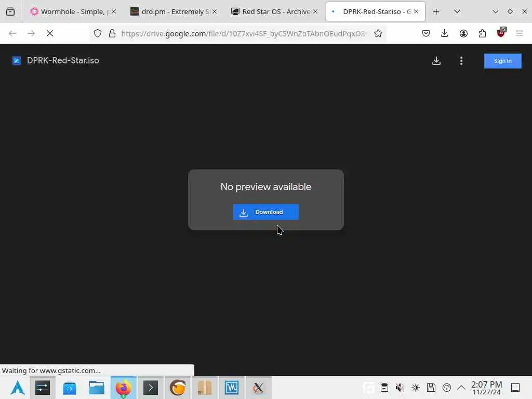
Task: Close the Wormhole tab
Action: pos(114,11)
